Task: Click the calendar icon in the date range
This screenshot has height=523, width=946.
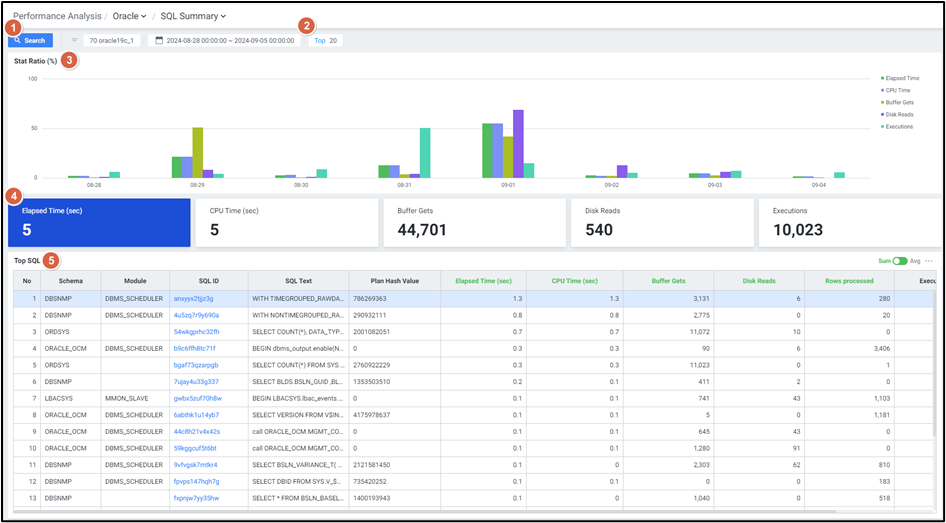Action: (158, 41)
